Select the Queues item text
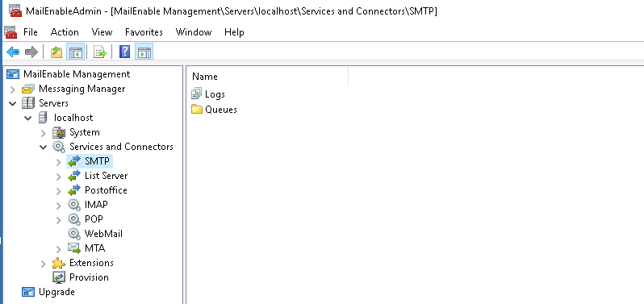This screenshot has height=304, width=644. 221,110
